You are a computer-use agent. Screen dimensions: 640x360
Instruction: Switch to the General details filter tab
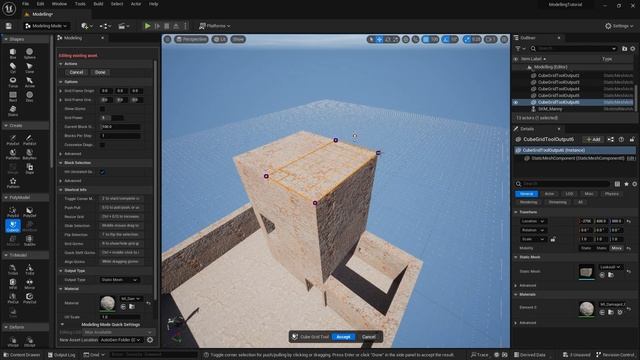coord(527,194)
